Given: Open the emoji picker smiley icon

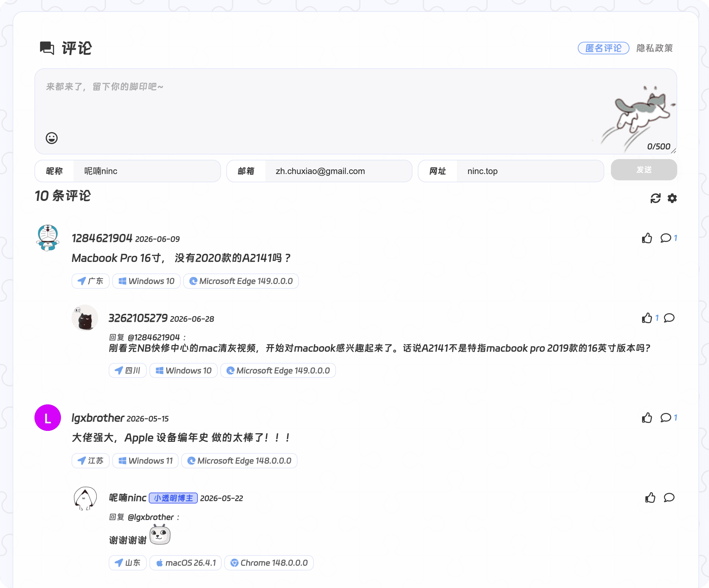Looking at the screenshot, I should pyautogui.click(x=52, y=138).
